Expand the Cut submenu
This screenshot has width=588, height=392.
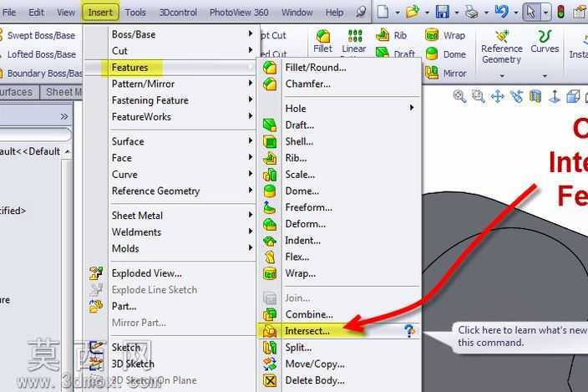(182, 51)
